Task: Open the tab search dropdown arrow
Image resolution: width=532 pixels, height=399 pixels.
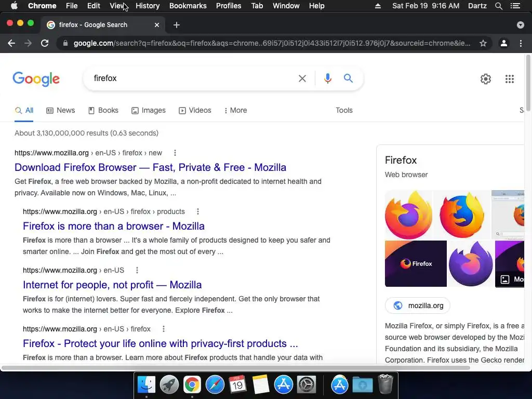Action: [x=521, y=25]
